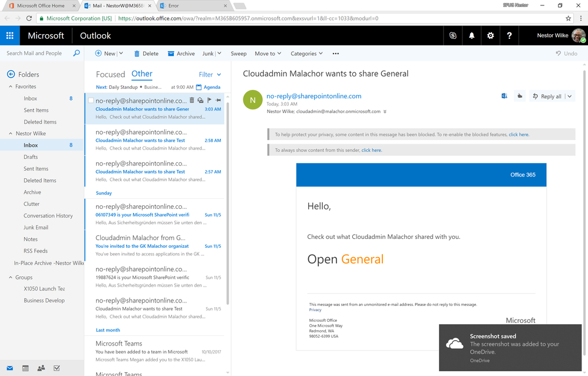Select the Other inbox tab
Viewport: 588px width, 376px height.
click(142, 74)
